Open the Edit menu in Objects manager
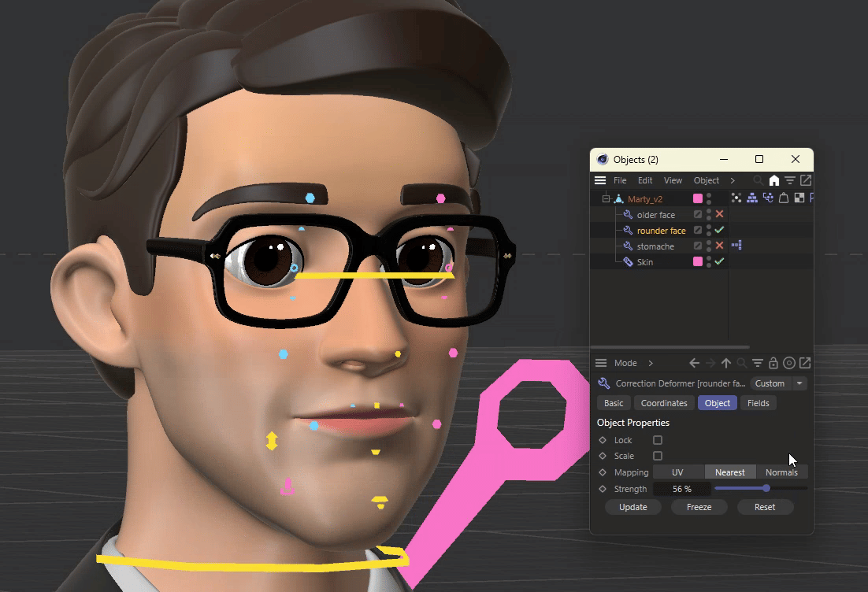 pos(645,180)
